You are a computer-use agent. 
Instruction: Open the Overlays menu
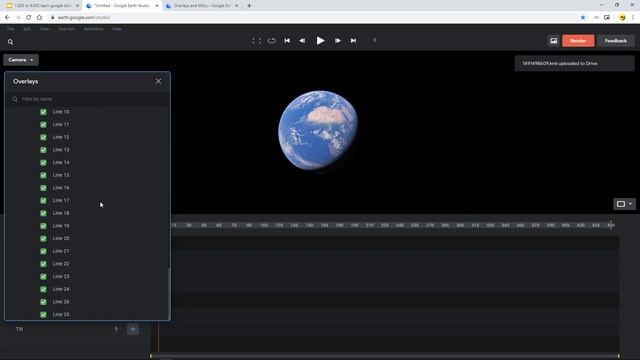coord(67,29)
